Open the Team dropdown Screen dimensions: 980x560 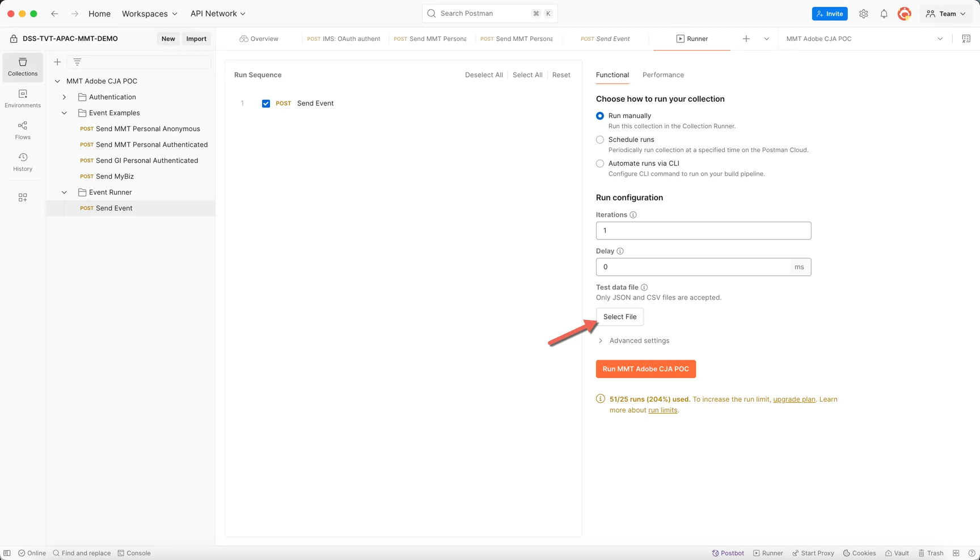(946, 14)
